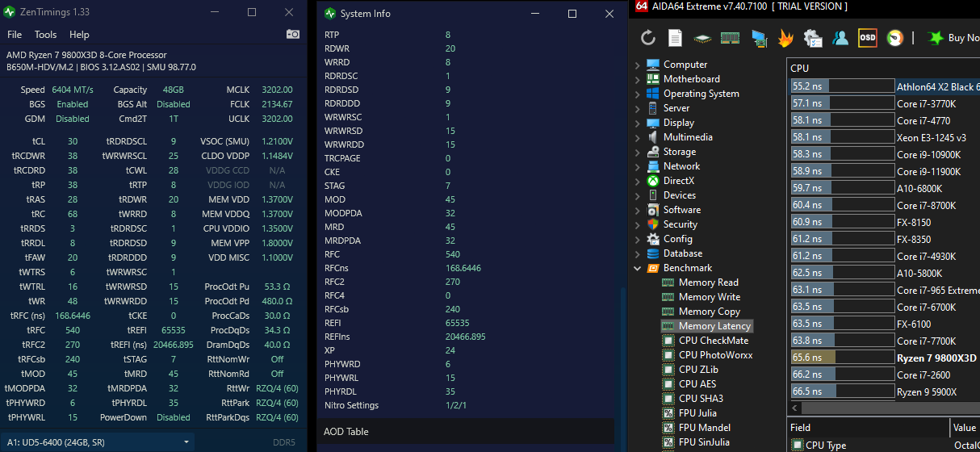Image resolution: width=980 pixels, height=452 pixels.
Task: Open the Tools menu in ZenTimings
Action: (45, 35)
